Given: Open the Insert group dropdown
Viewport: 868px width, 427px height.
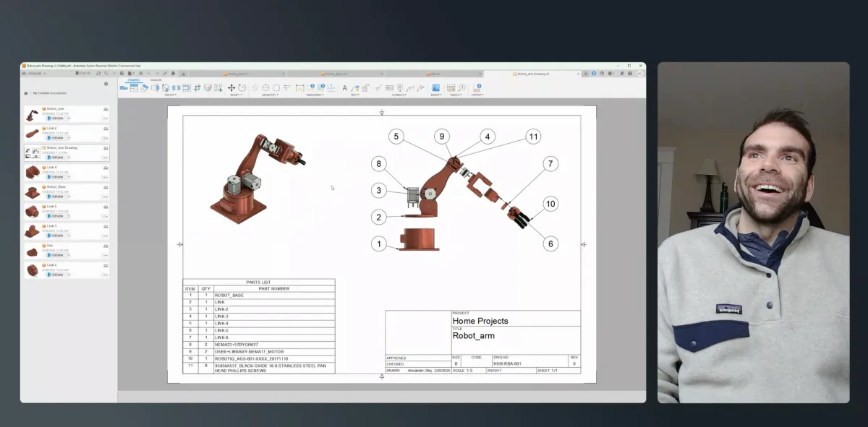Looking at the screenshot, I should tap(436, 95).
